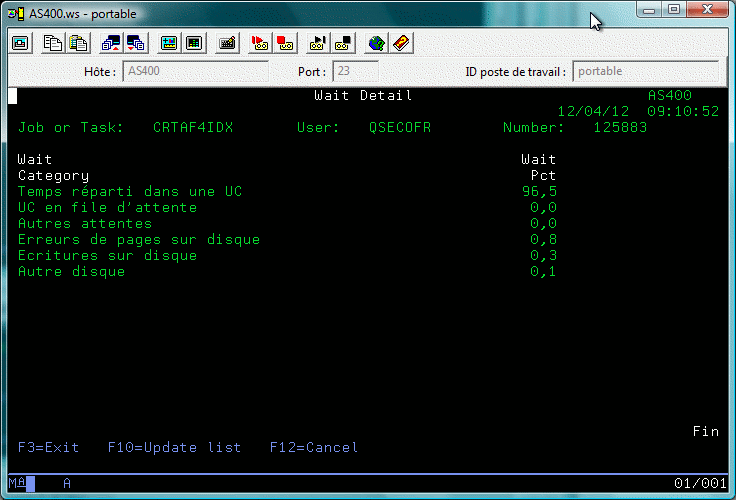Click the 'Pct' column header
The width and height of the screenshot is (736, 500).
pyautogui.click(x=544, y=176)
